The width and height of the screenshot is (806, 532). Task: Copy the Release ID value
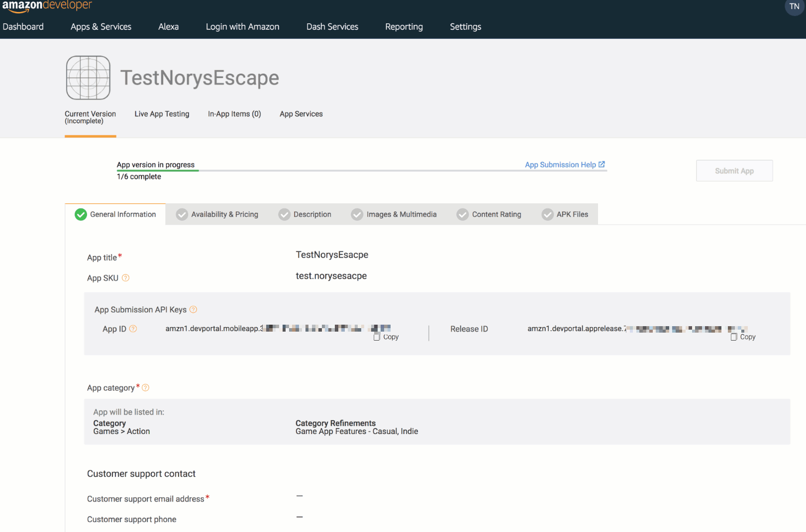(743, 337)
